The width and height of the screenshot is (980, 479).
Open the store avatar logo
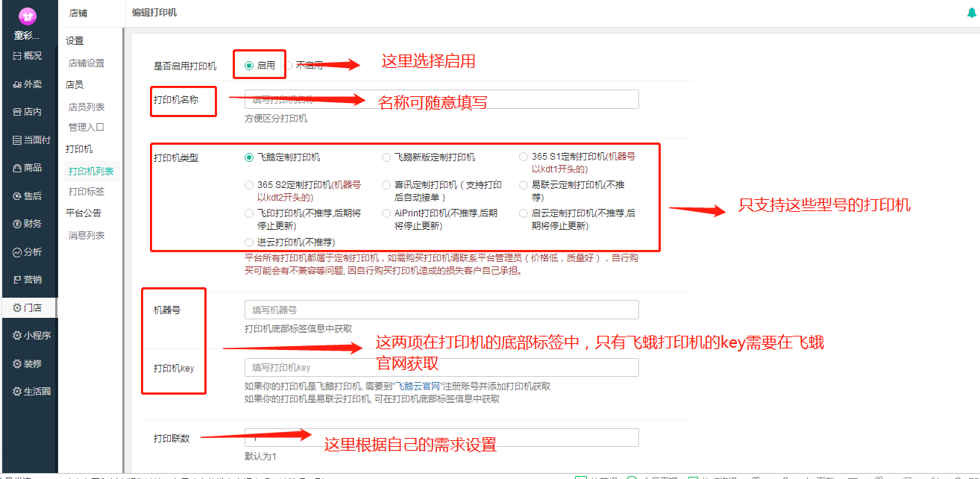pos(28,16)
